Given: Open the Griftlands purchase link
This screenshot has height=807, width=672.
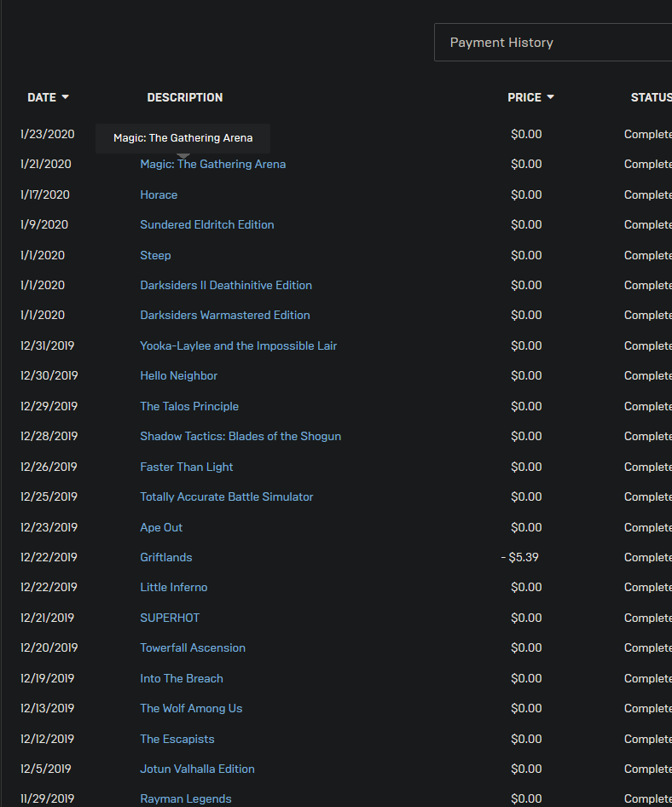Looking at the screenshot, I should pyautogui.click(x=165, y=557).
